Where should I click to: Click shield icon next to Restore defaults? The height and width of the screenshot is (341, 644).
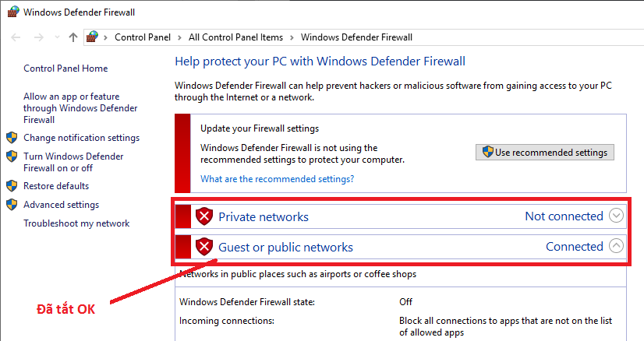pyautogui.click(x=12, y=186)
